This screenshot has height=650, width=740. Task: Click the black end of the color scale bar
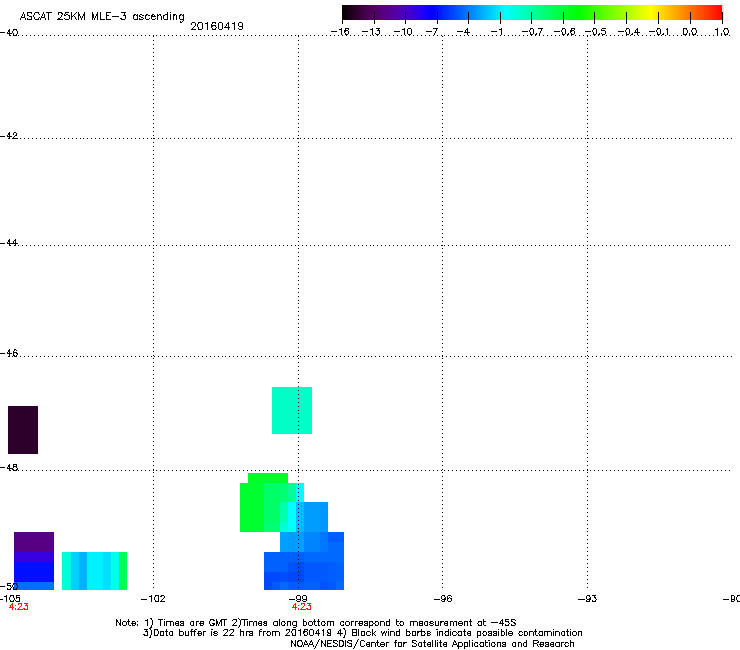click(352, 13)
